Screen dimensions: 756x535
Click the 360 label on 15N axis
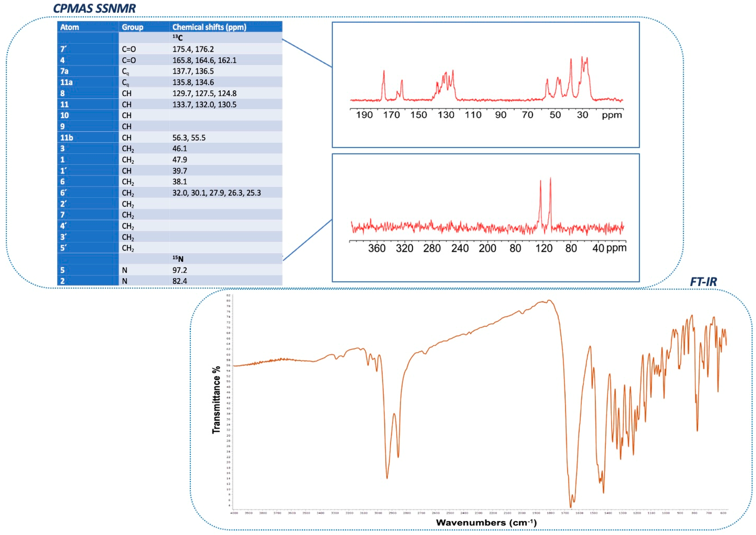coord(377,248)
